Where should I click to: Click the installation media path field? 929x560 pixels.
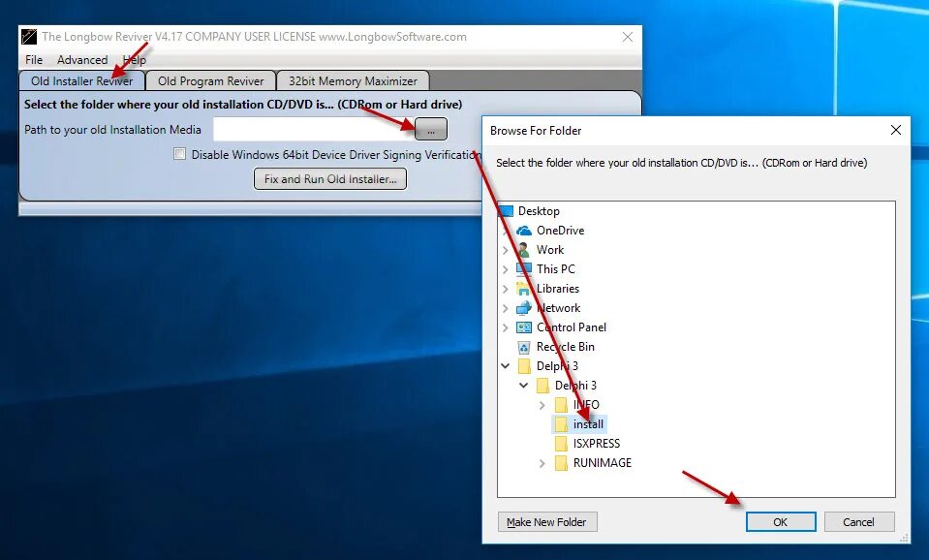click(314, 130)
